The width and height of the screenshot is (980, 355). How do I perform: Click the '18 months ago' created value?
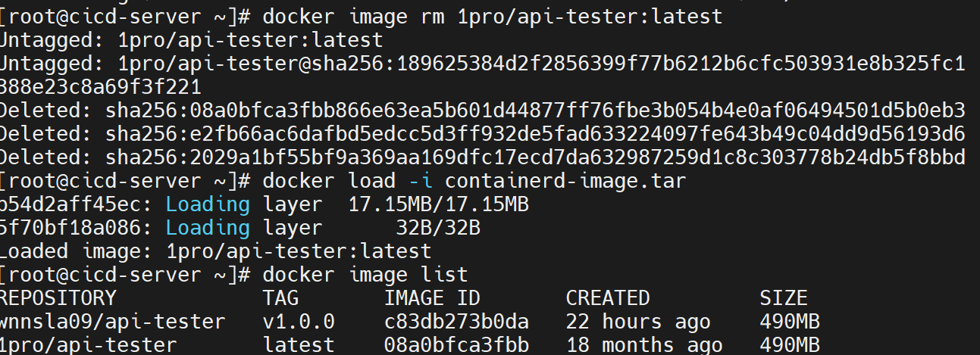pyautogui.click(x=644, y=346)
